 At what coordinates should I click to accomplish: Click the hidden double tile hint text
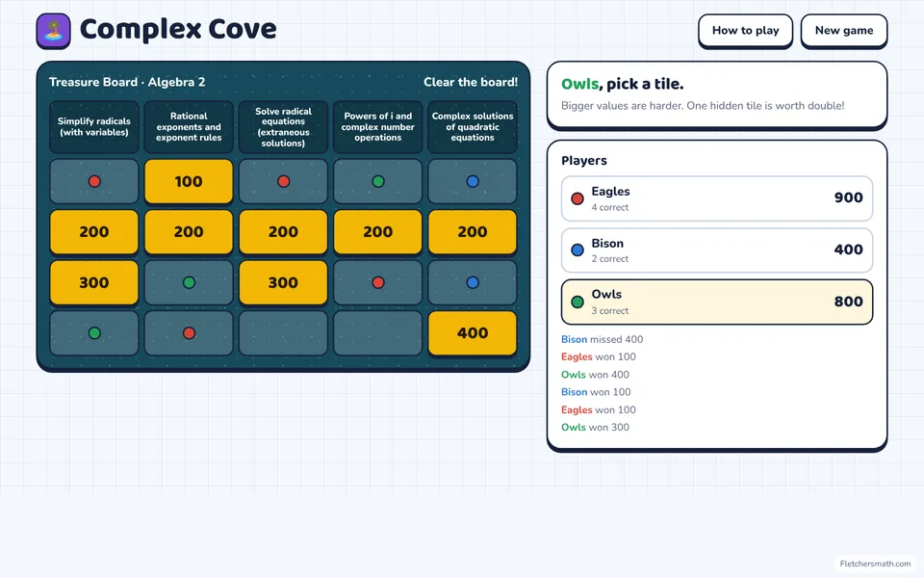click(x=703, y=106)
